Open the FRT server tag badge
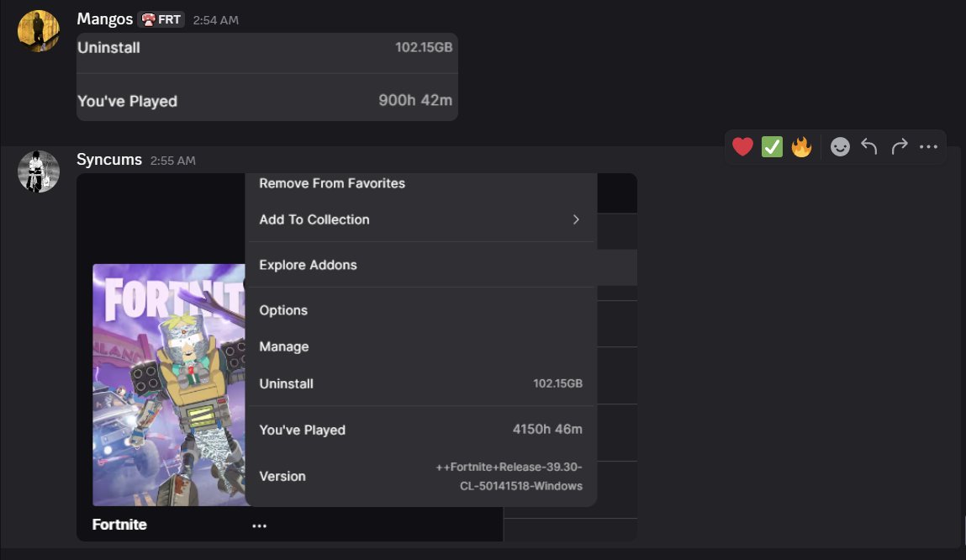Screen dimensions: 966x560 [161, 19]
